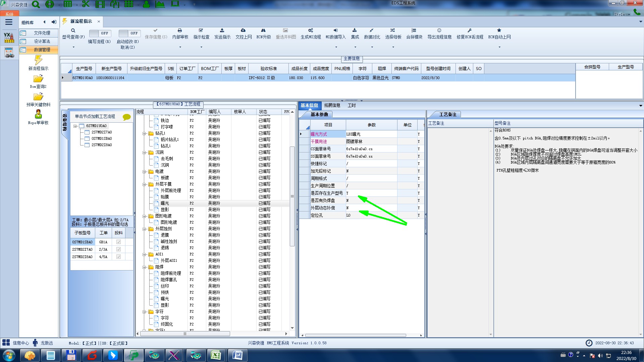Open the 基本参数 tab
Screen dimensions: 644x362
pyautogui.click(x=319, y=115)
